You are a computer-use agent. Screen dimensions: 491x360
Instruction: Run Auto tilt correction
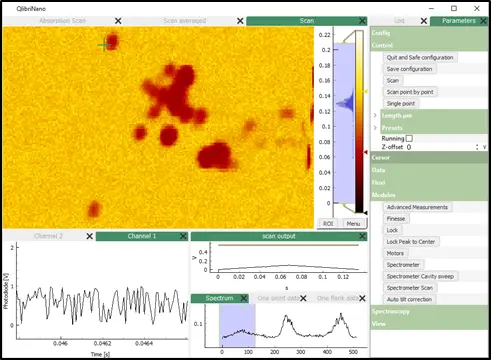(409, 299)
